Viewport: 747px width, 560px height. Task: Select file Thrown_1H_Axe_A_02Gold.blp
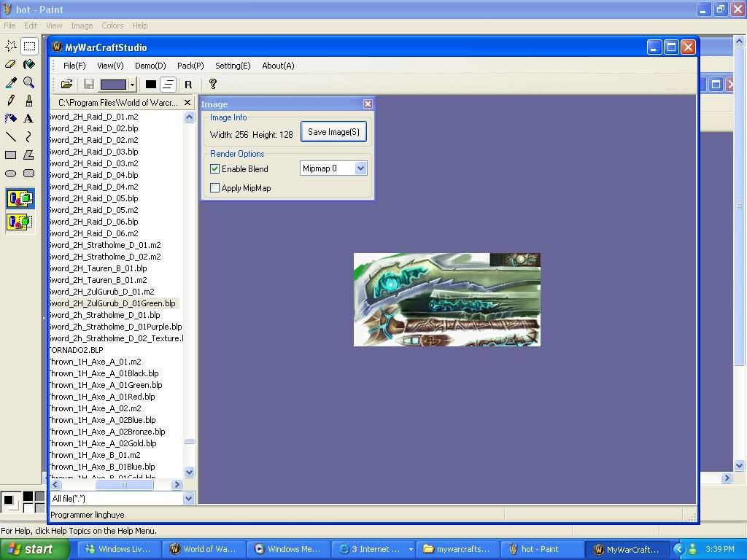click(103, 443)
